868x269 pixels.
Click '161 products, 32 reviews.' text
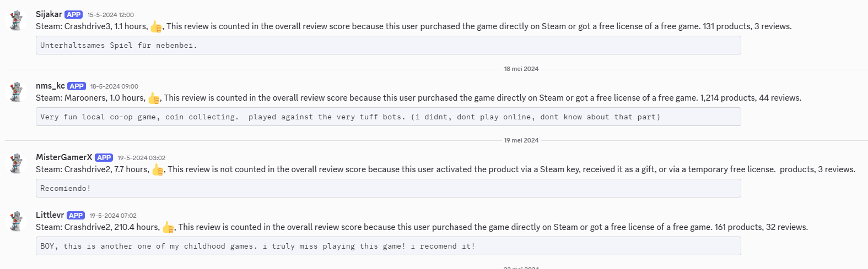pyautogui.click(x=761, y=227)
